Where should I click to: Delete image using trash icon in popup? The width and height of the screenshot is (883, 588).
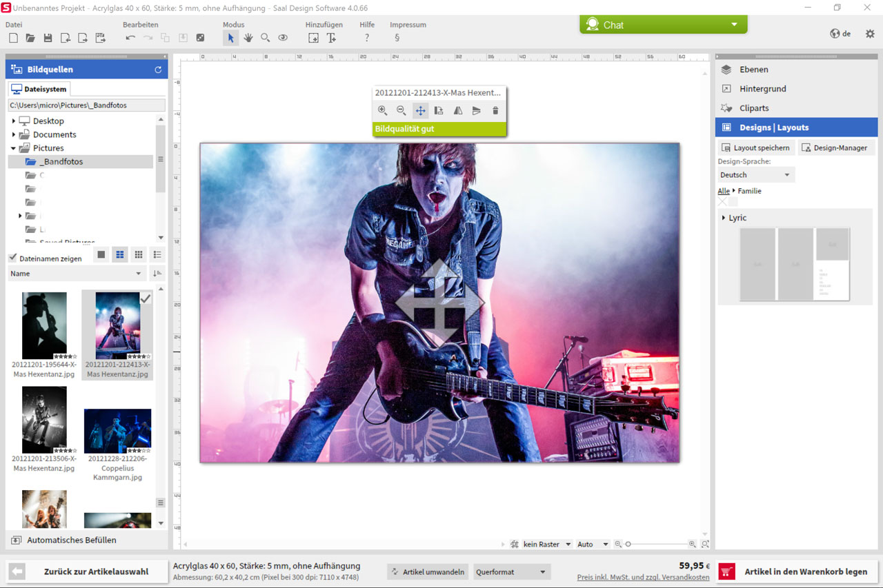tap(495, 110)
